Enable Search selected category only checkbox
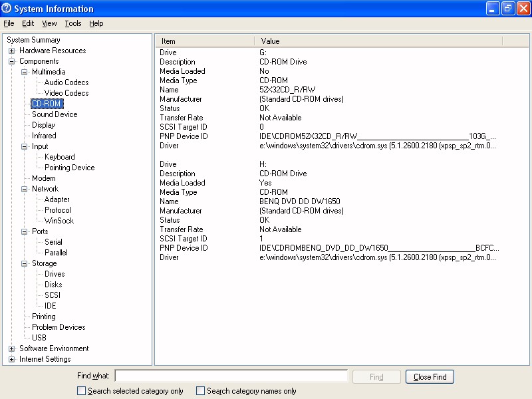This screenshot has height=399, width=532. (81, 391)
